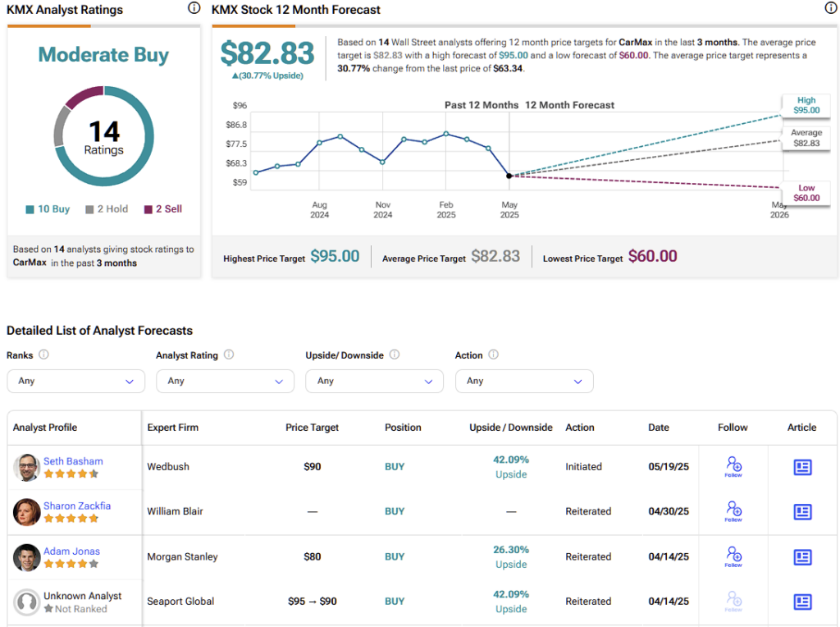Click the teal 10 Buy legend swatch

click(x=30, y=209)
